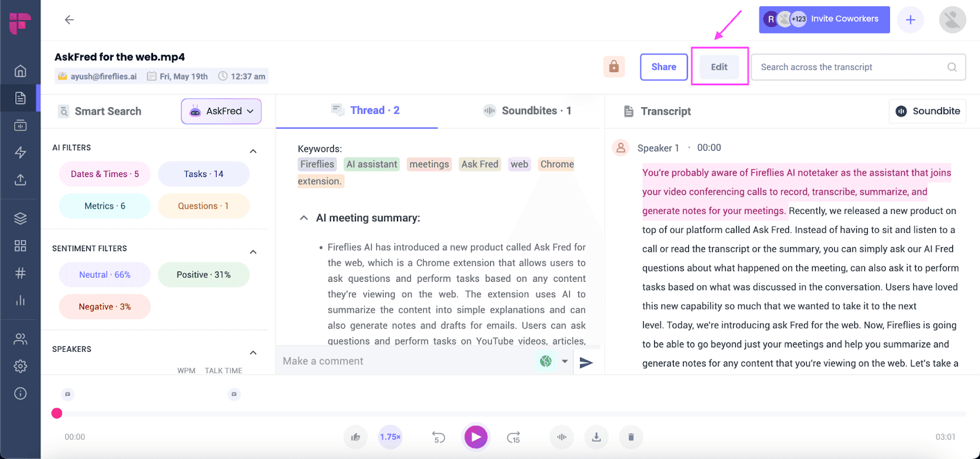Collapse the Sentiment Filters section

[253, 252]
